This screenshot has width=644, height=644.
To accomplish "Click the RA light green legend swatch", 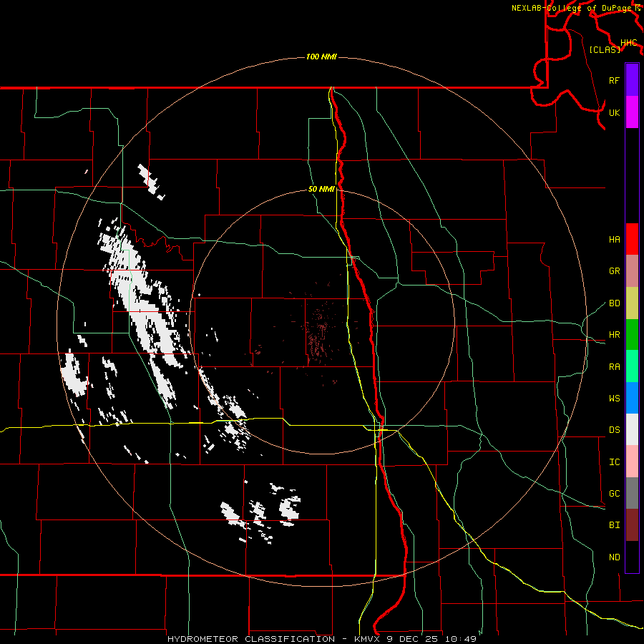I will [x=632, y=366].
